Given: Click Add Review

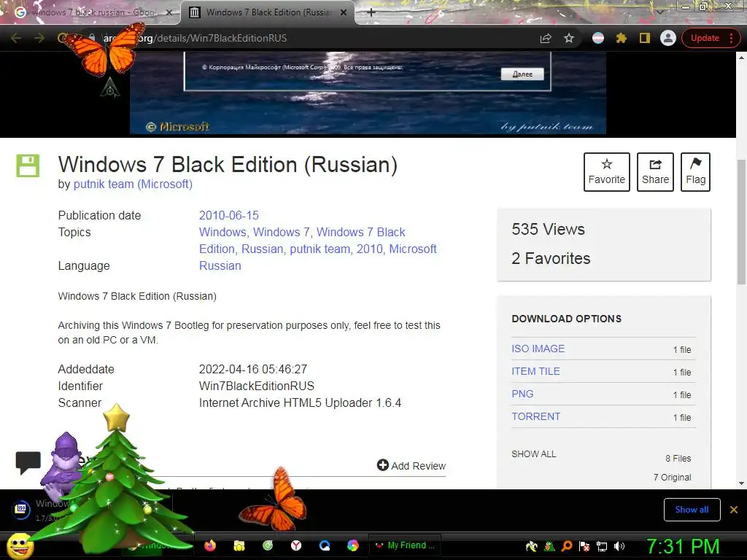Looking at the screenshot, I should pyautogui.click(x=411, y=465).
